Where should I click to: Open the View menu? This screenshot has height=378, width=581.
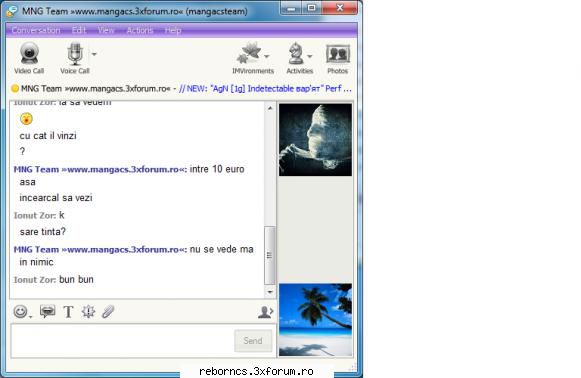pos(106,30)
